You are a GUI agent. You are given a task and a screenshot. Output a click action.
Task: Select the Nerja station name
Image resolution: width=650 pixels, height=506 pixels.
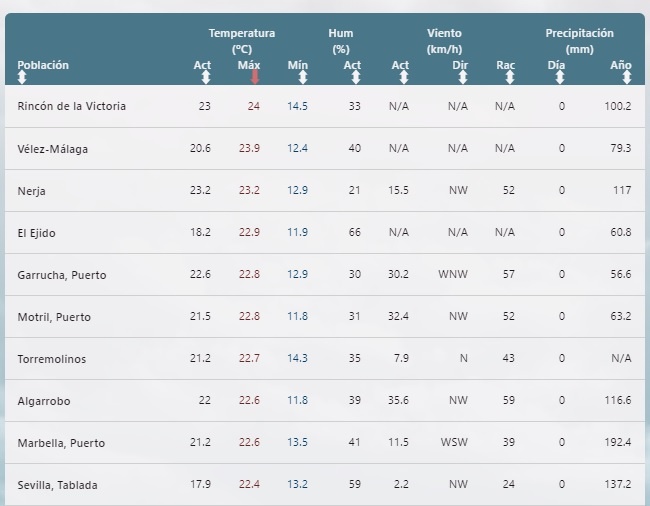(x=32, y=191)
